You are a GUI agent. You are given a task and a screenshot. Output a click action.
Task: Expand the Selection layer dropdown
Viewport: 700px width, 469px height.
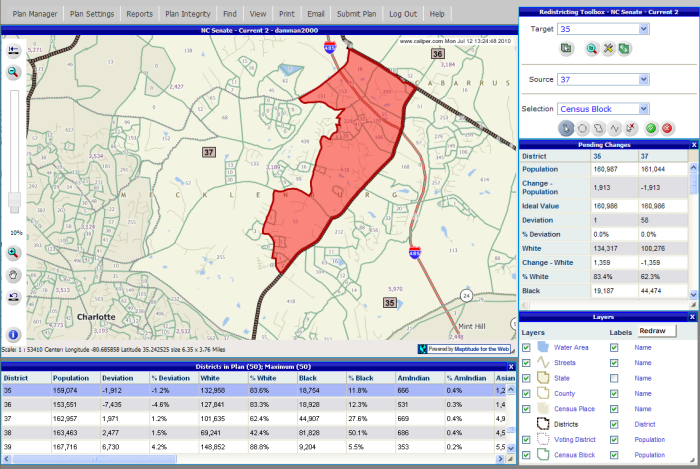[x=643, y=108]
